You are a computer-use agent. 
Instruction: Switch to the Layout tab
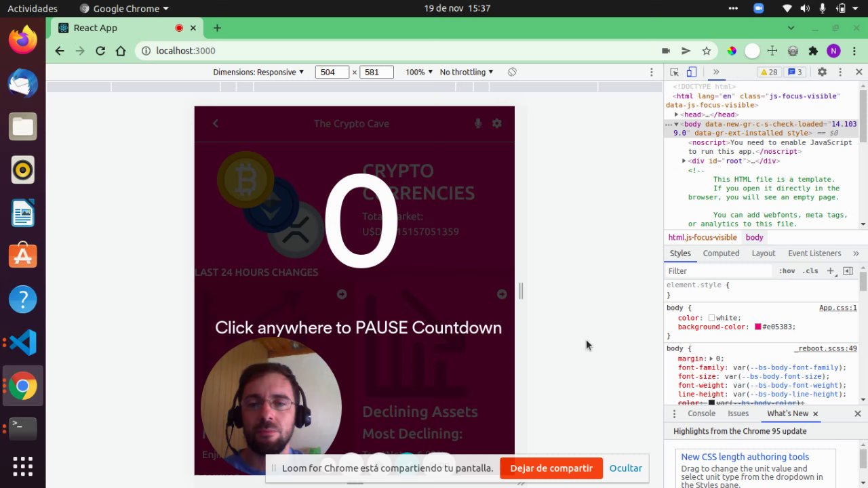[x=763, y=253]
